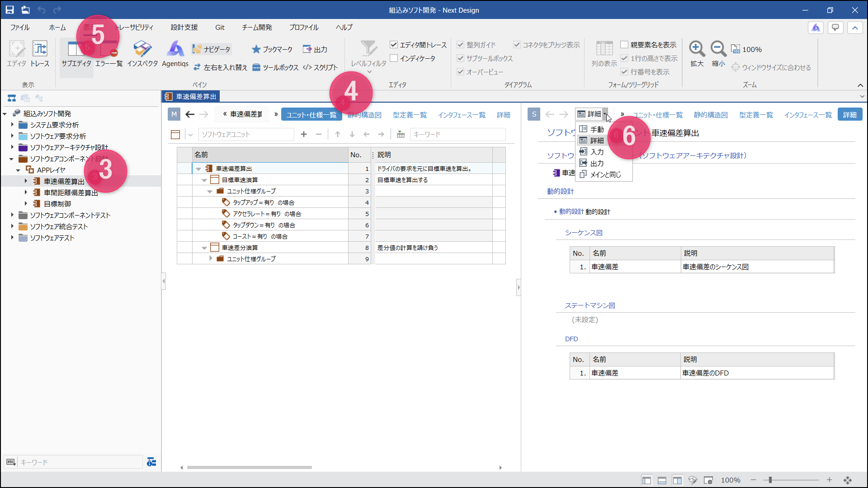Click the status bar zoom slider
This screenshot has height=488, width=868.
tap(791, 480)
